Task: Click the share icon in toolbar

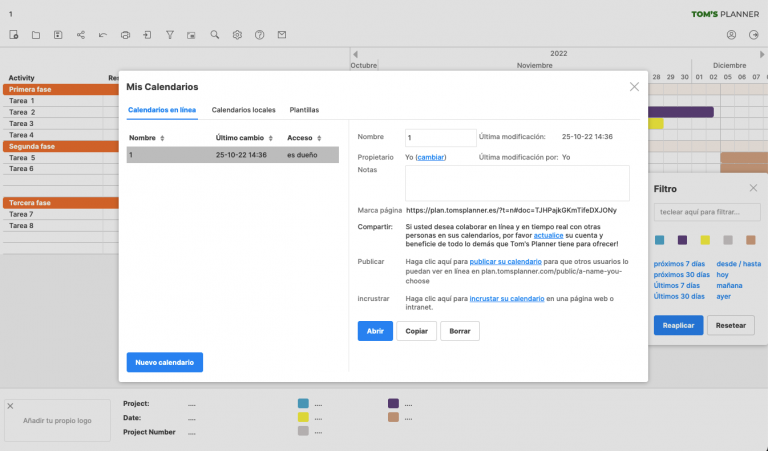Action: point(81,35)
